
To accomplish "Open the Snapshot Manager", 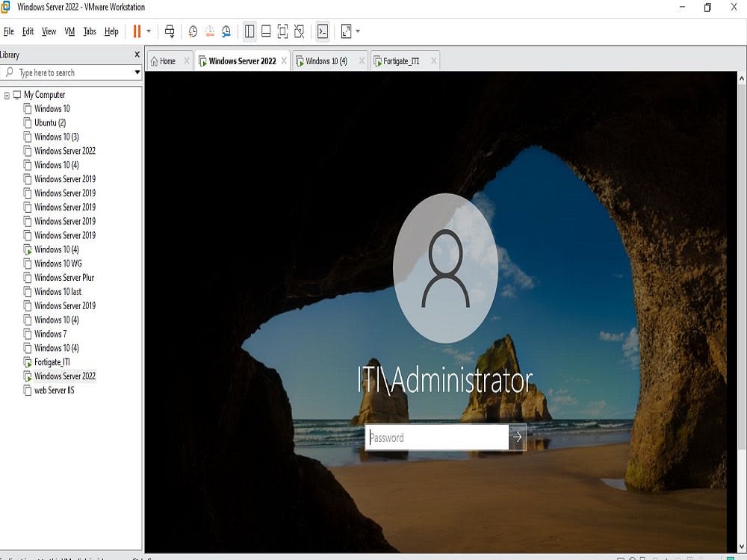I will click(228, 31).
